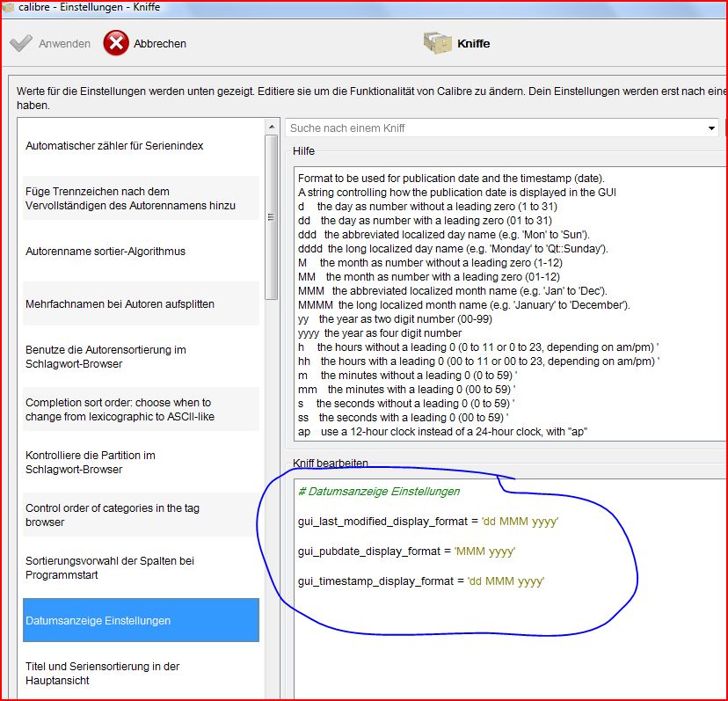
Task: Select 'Kontrolliere die Partition im Schlagwort-Browser' tweak
Action: click(x=141, y=463)
